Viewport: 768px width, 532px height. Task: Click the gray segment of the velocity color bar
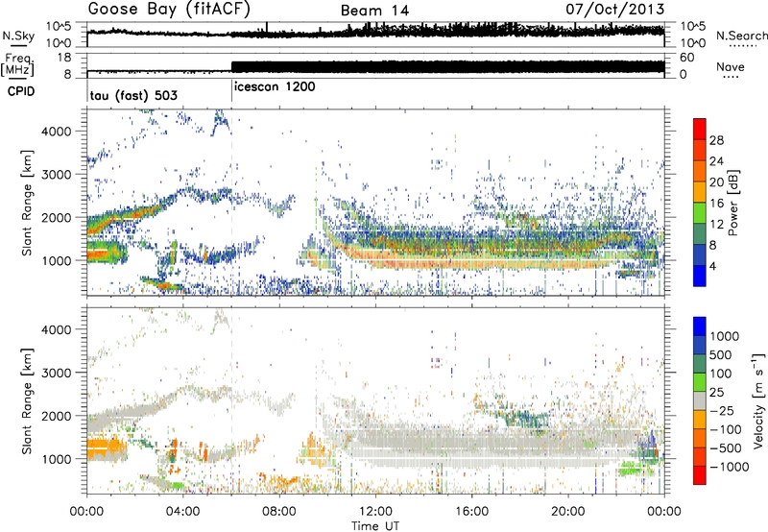pyautogui.click(x=700, y=400)
